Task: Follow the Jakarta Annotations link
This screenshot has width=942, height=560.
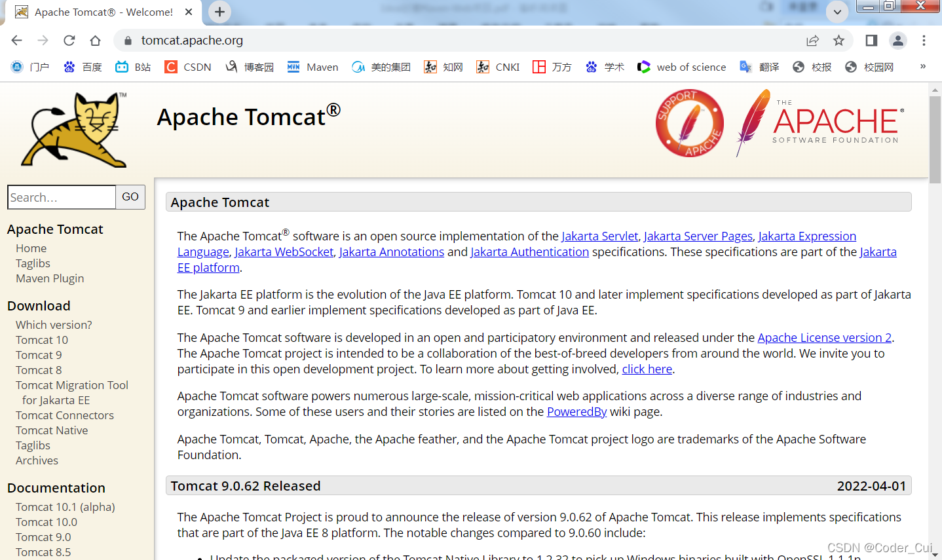Action: (x=392, y=252)
